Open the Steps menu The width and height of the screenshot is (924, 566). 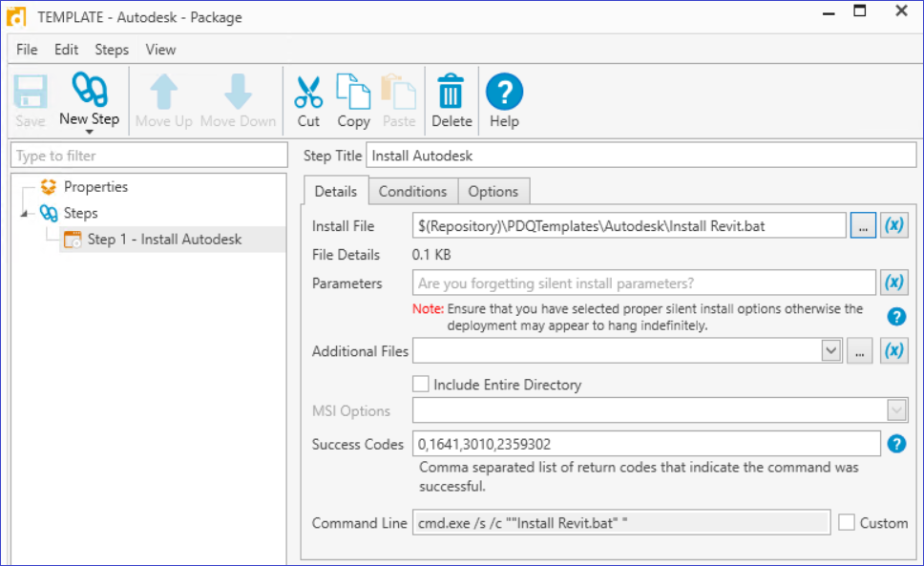tap(112, 50)
